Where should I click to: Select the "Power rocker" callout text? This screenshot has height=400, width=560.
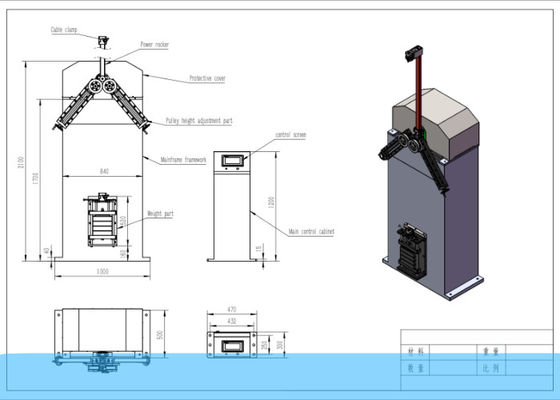point(154,44)
